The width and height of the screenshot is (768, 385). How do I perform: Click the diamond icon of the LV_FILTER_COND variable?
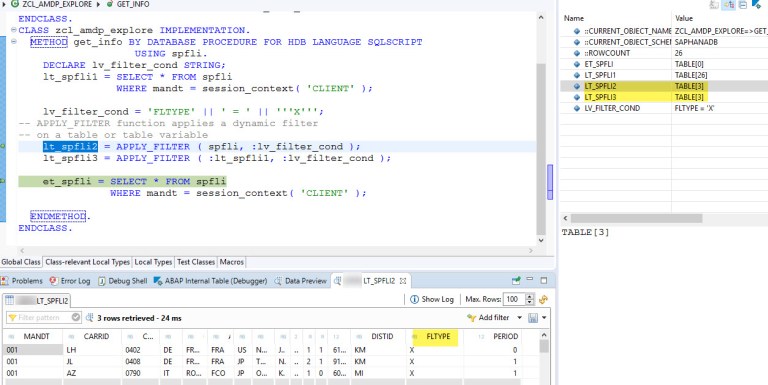[577, 108]
